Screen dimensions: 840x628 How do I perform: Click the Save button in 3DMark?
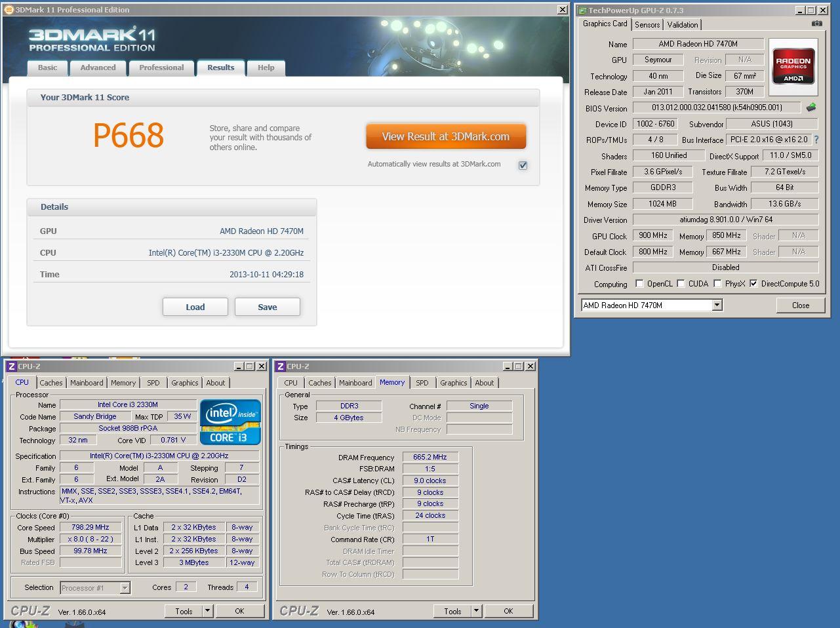click(x=268, y=307)
